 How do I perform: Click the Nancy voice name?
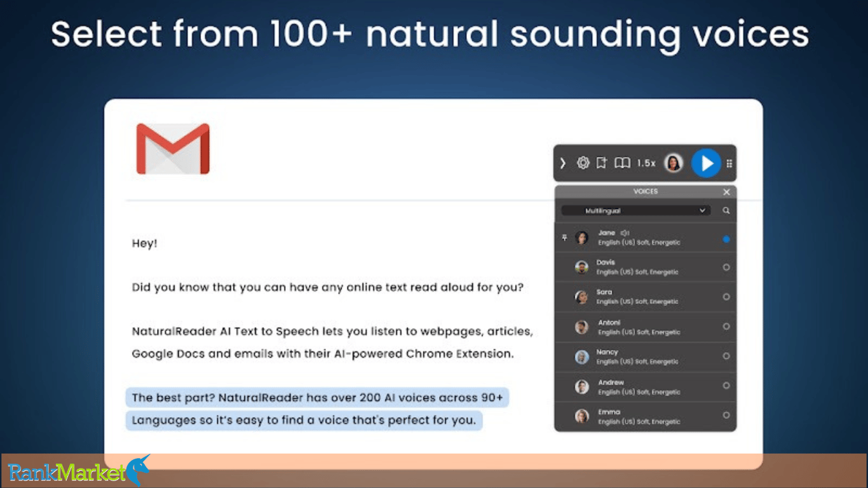point(607,352)
